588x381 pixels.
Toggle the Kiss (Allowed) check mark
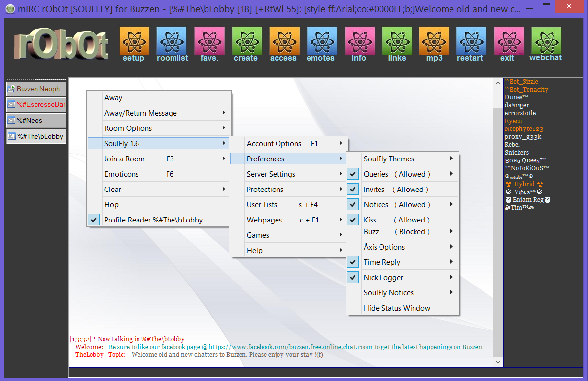353,220
